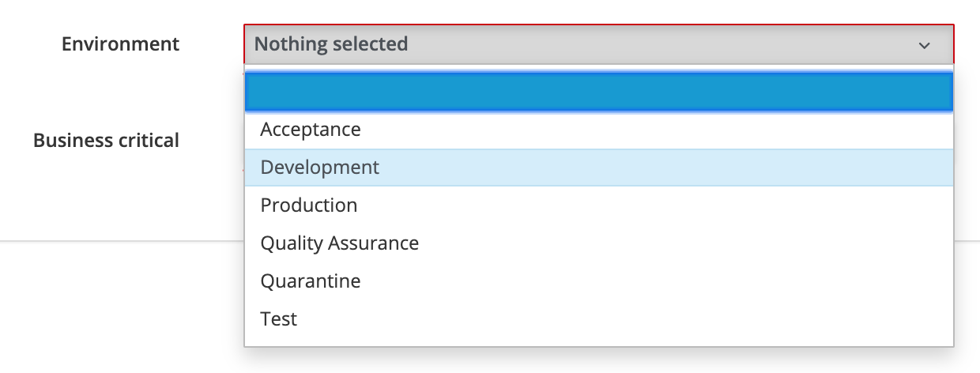This screenshot has width=980, height=373.
Task: Choose Test at the bottom of list
Action: click(x=599, y=319)
